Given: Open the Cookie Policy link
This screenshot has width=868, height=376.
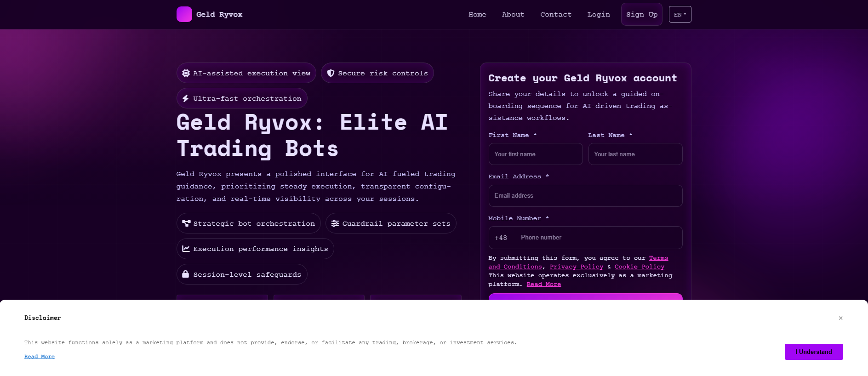Looking at the screenshot, I should point(640,267).
